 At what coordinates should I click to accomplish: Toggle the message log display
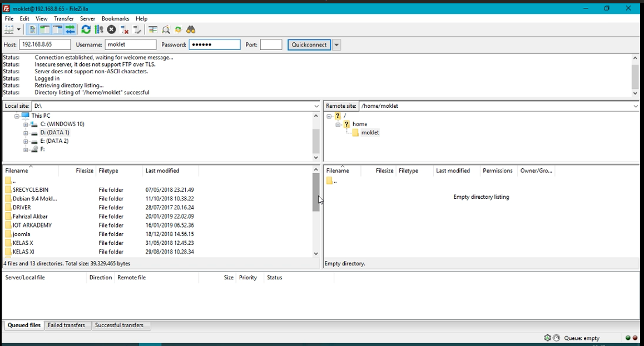click(x=32, y=29)
